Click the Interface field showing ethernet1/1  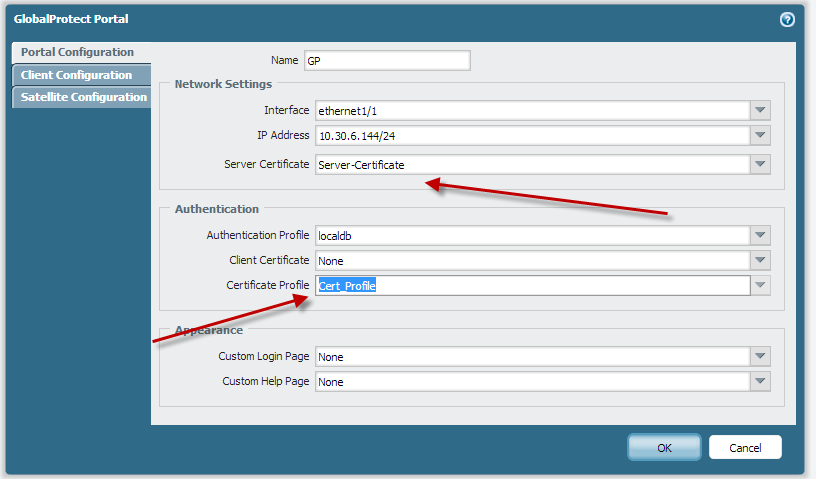coord(533,110)
